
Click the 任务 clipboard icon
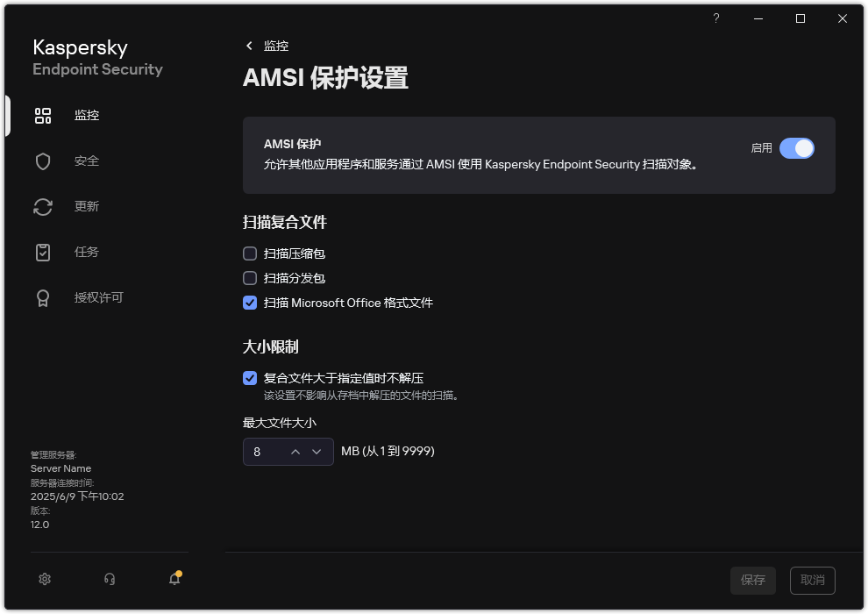(x=43, y=253)
